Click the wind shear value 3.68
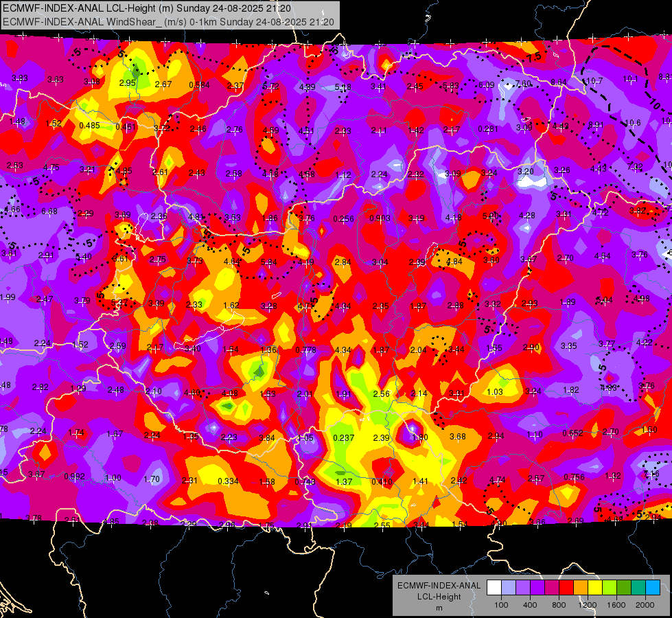Image resolution: width=672 pixels, height=618 pixels. coord(458,436)
